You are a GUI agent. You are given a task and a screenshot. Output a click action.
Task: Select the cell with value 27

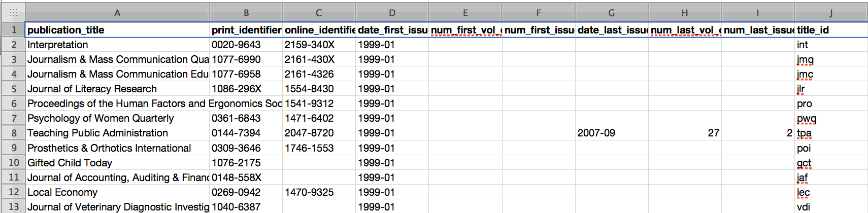tap(685, 133)
